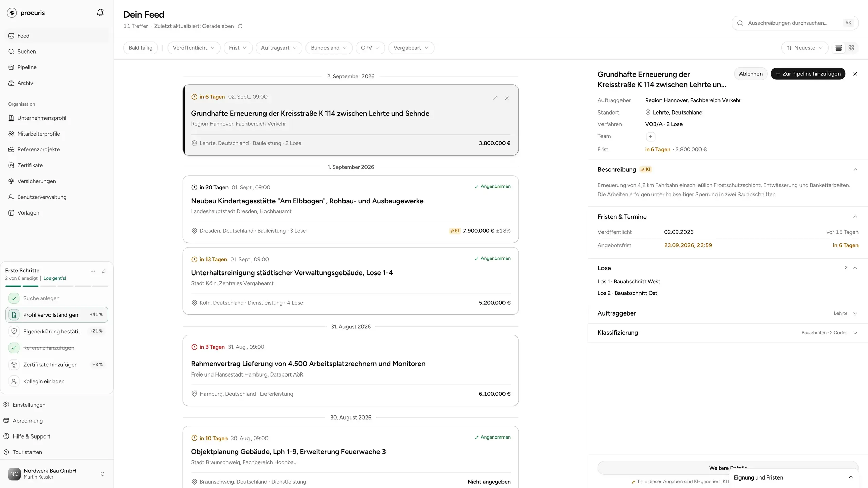This screenshot has width=868, height=488.
Task: Open the Vergabeart filter dropdown
Action: point(411,48)
